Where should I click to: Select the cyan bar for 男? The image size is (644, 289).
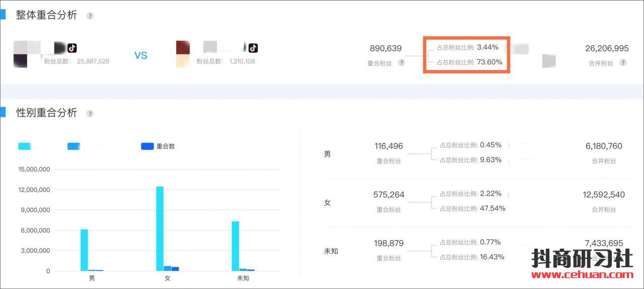(x=84, y=250)
